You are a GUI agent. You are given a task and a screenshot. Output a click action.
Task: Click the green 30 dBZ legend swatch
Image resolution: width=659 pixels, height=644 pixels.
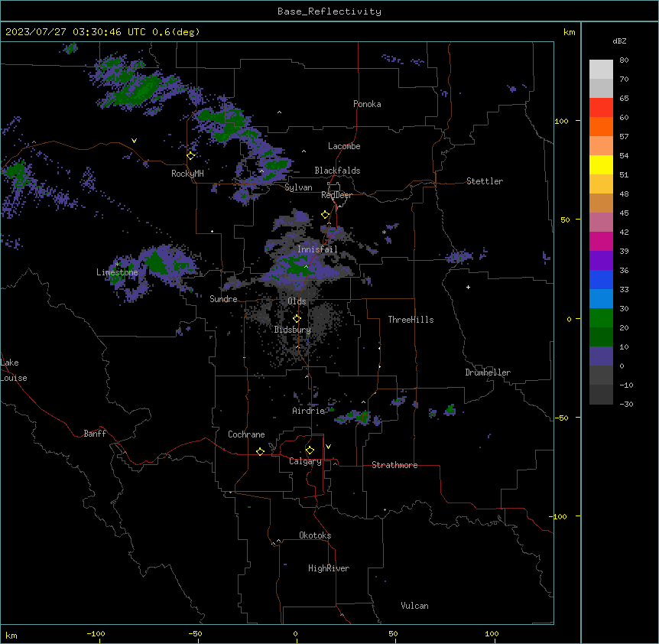(x=601, y=318)
